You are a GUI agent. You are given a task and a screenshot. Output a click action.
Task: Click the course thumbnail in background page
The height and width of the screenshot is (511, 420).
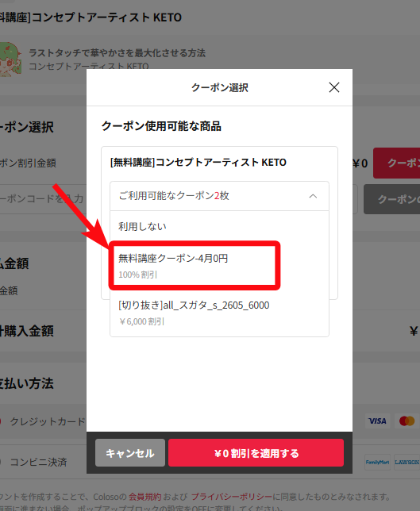(x=10, y=60)
